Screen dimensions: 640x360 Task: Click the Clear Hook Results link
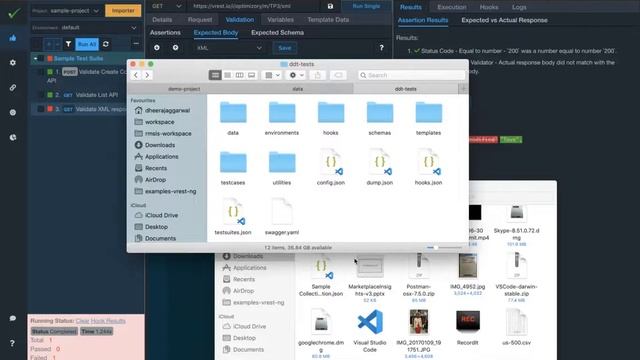(x=100, y=321)
